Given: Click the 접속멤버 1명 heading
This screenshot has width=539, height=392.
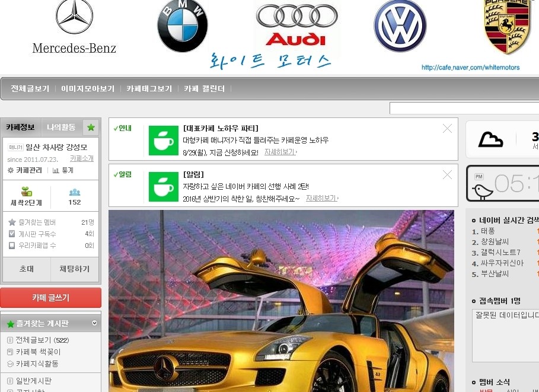Looking at the screenshot, I should (500, 301).
